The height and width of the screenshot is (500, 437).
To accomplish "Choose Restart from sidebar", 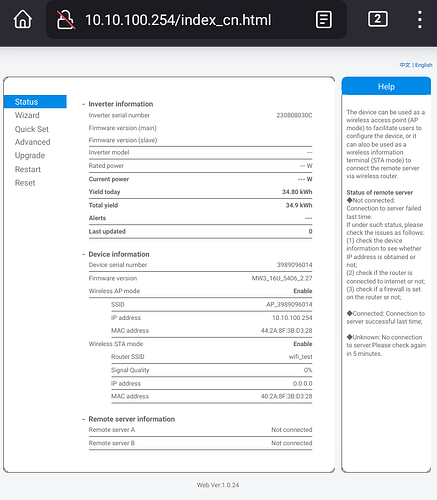I will pyautogui.click(x=28, y=169).
